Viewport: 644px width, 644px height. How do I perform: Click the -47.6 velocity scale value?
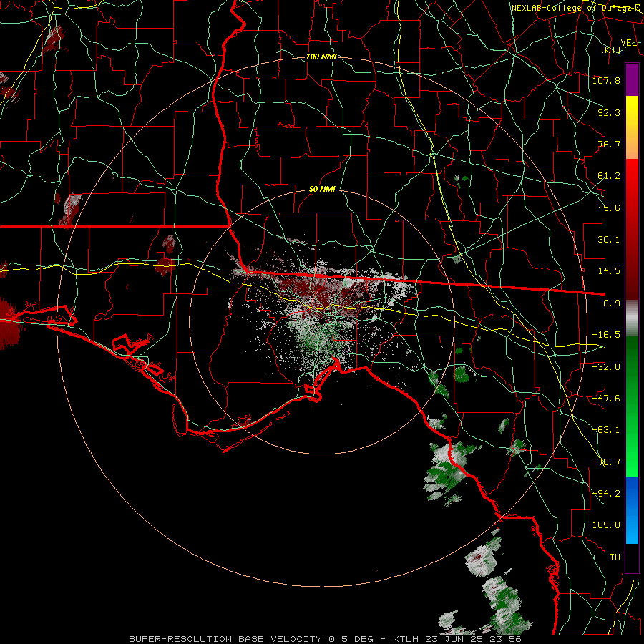click(x=606, y=399)
